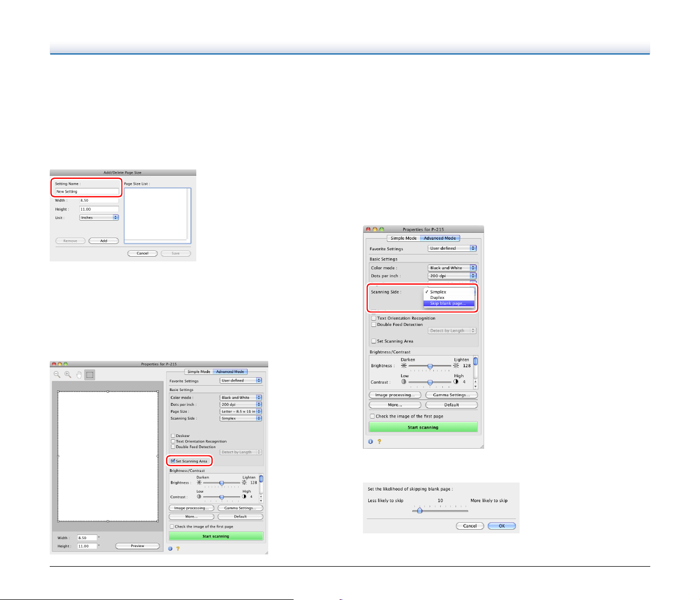
Task: Open Scanning Side Simplex dropdown in preview window
Action: [x=241, y=418]
